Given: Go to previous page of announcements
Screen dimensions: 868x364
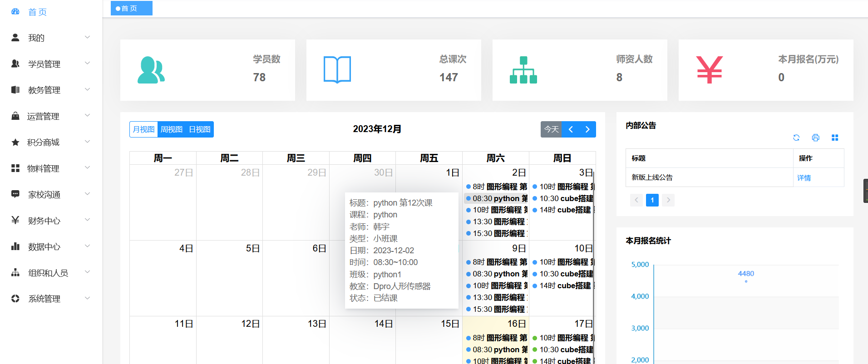Looking at the screenshot, I should 636,200.
